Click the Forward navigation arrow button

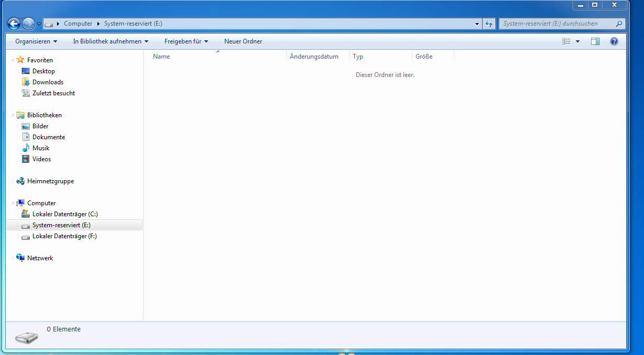[28, 24]
